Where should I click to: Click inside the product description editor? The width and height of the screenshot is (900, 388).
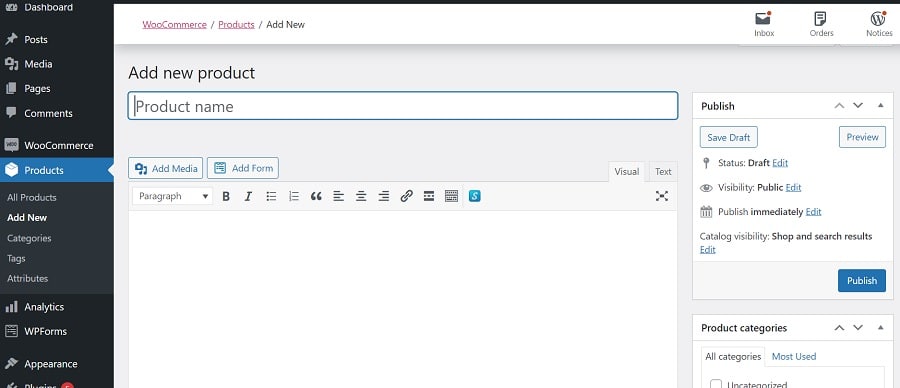[x=403, y=298]
